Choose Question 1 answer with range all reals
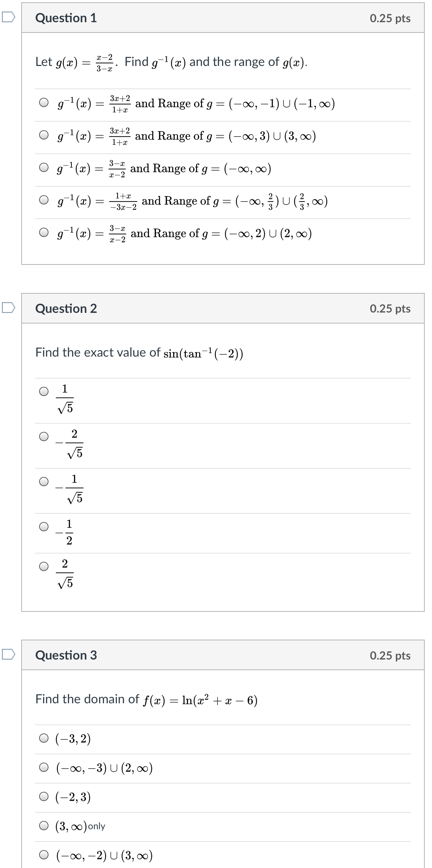The height and width of the screenshot is (868, 432). pos(44,167)
